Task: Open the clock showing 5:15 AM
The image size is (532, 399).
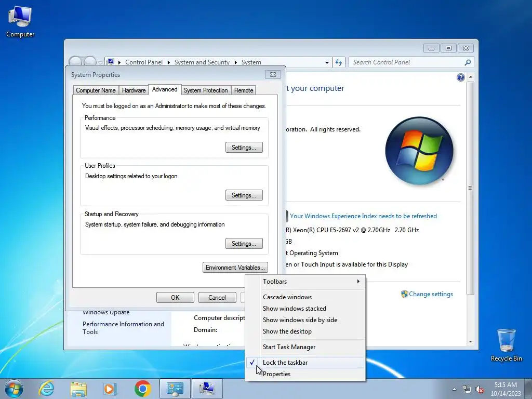Action: pos(505,389)
